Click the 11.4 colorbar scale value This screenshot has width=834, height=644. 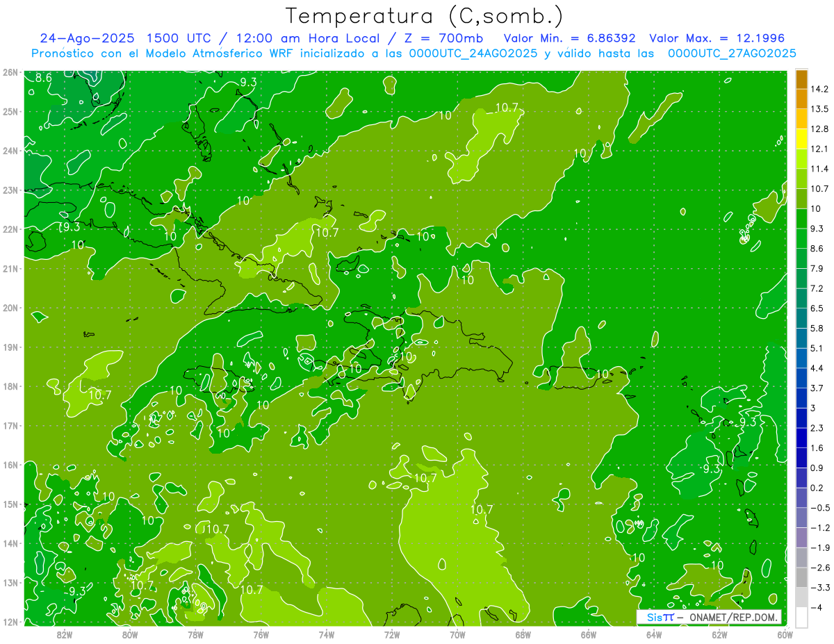pyautogui.click(x=819, y=169)
